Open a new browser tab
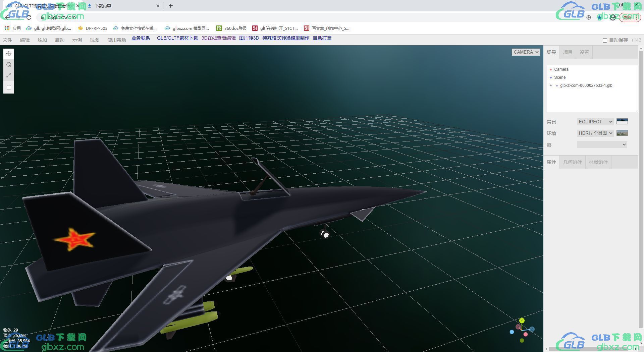Viewport: 644px width, 352px height. (x=171, y=6)
